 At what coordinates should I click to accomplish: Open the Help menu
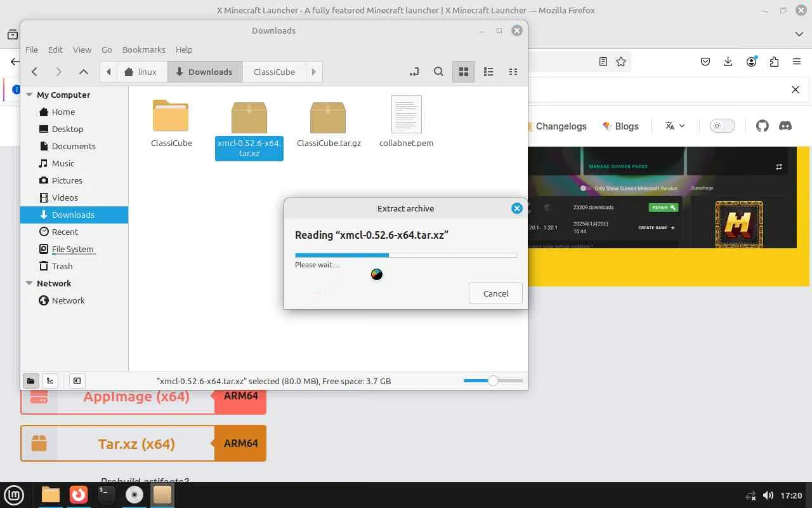tap(184, 50)
